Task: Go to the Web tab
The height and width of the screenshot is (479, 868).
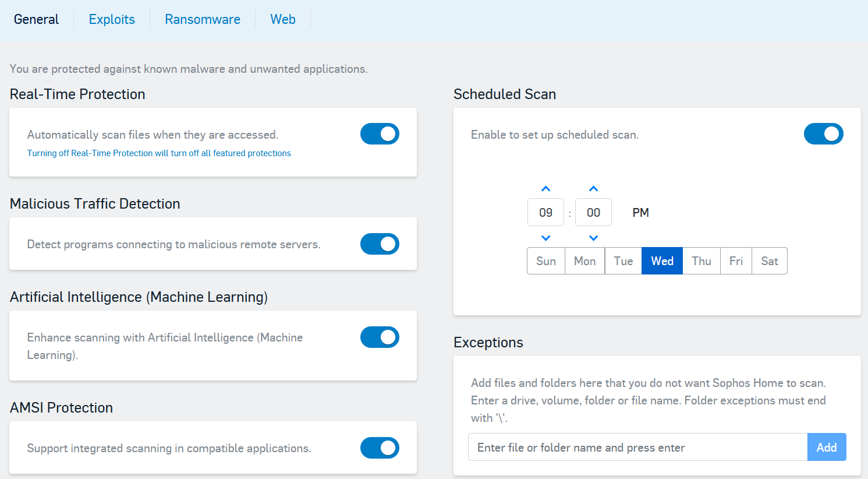Action: 283,19
